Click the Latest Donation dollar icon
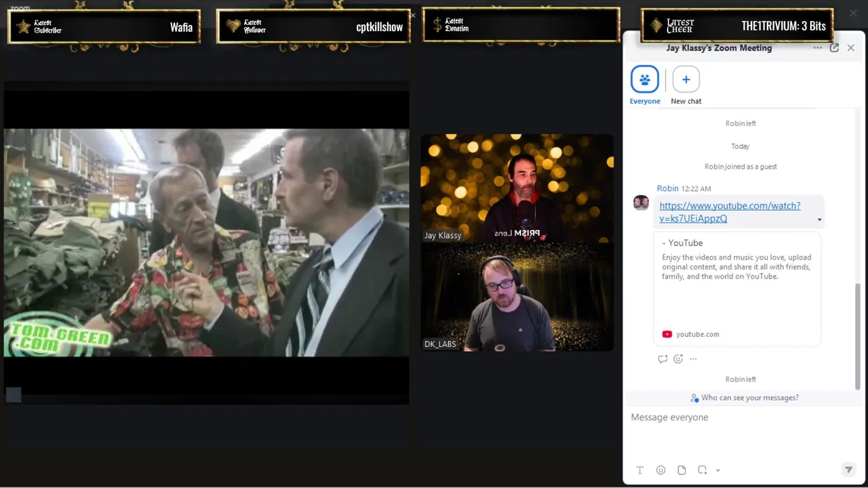 coord(437,25)
